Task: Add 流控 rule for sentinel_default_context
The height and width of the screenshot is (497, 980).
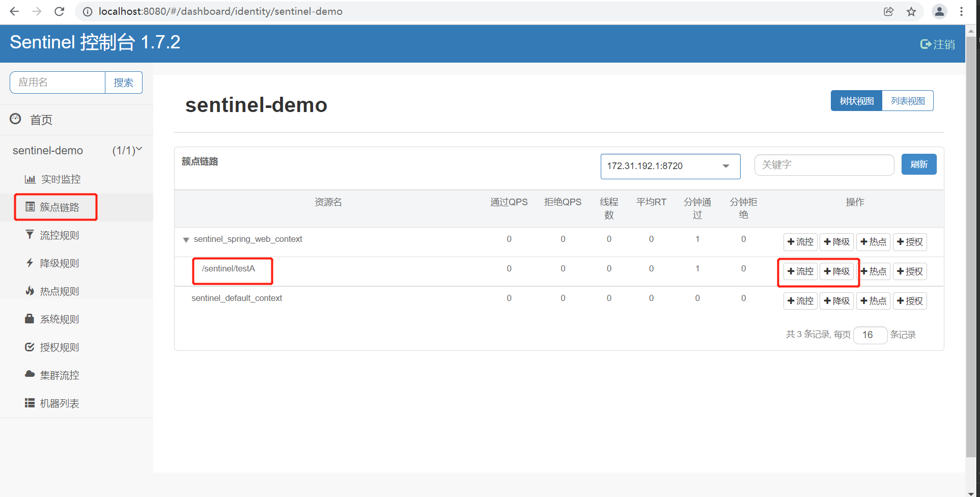Action: click(x=800, y=301)
